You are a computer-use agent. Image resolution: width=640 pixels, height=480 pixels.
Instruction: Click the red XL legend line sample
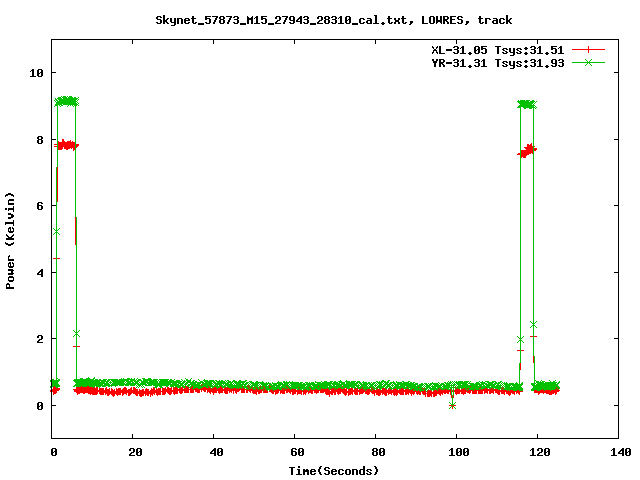click(588, 50)
